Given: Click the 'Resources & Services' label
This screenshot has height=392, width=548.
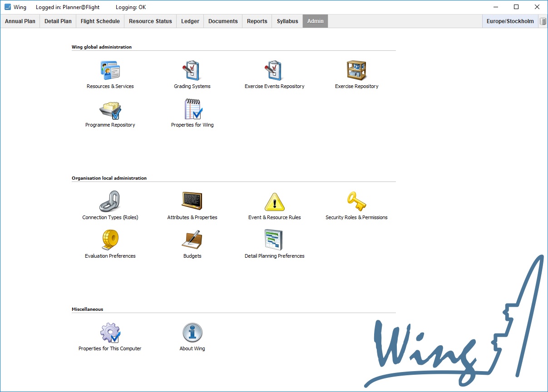Looking at the screenshot, I should pyautogui.click(x=110, y=86).
